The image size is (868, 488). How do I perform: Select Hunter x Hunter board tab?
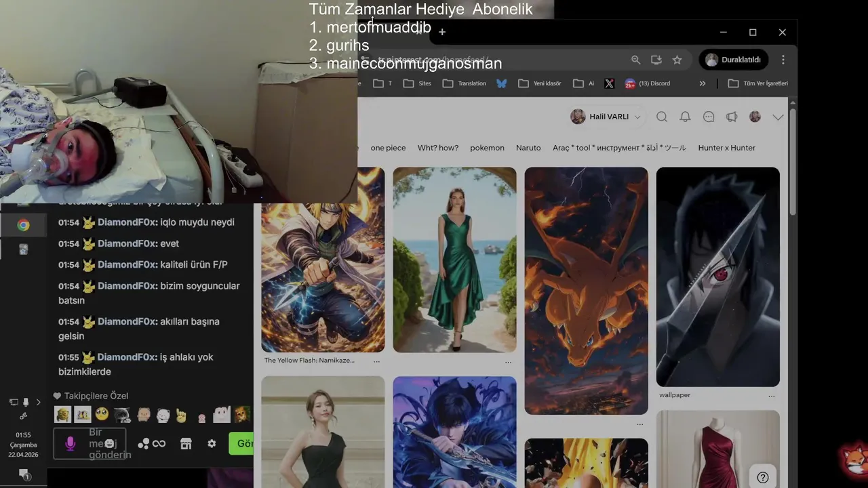point(726,148)
